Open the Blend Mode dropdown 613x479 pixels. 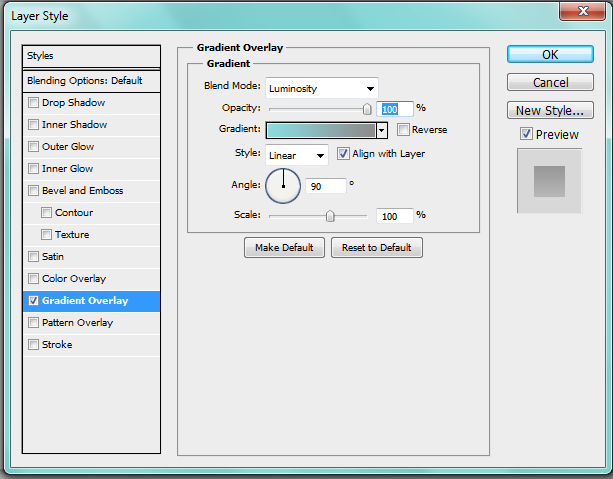point(321,88)
